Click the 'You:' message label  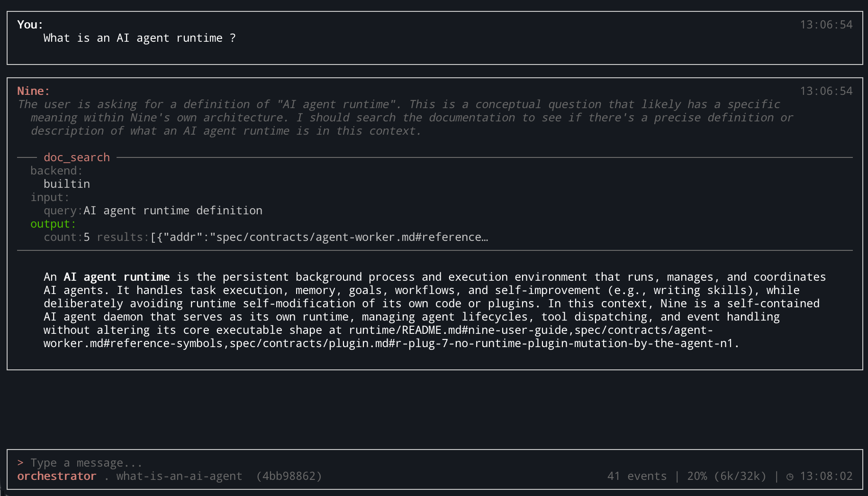click(30, 25)
